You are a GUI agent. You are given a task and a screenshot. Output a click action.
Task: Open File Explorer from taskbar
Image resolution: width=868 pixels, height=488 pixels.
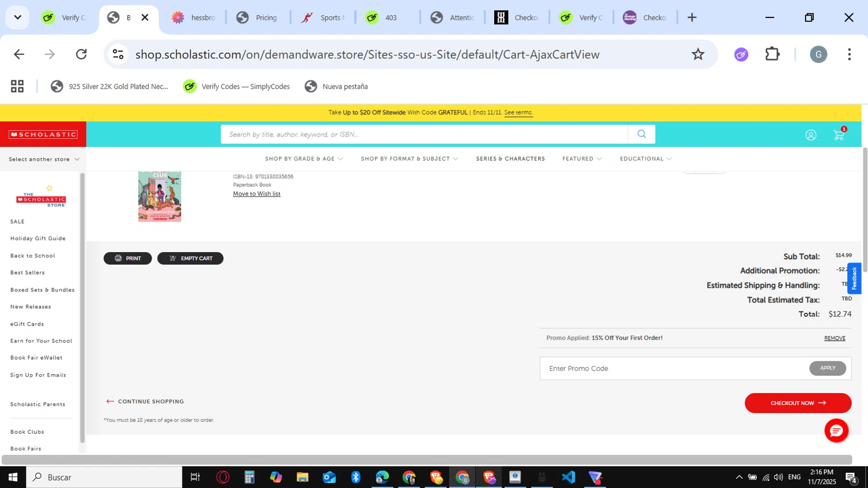(303, 477)
